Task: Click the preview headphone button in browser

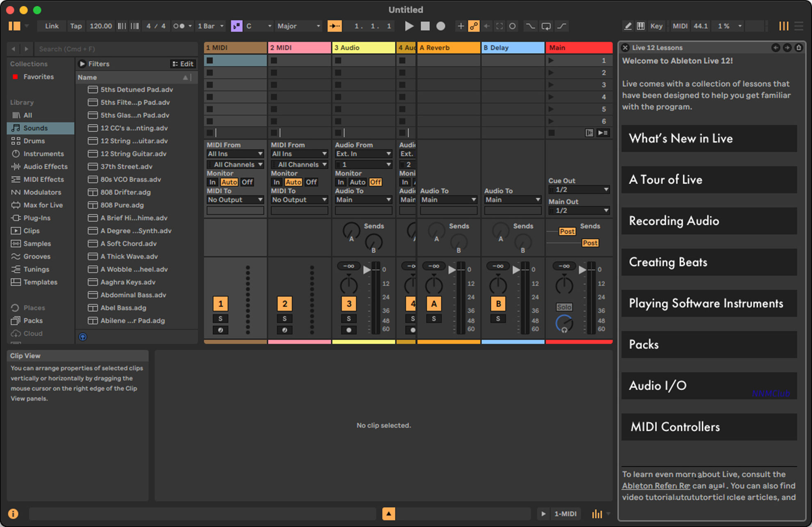Action: pos(83,337)
